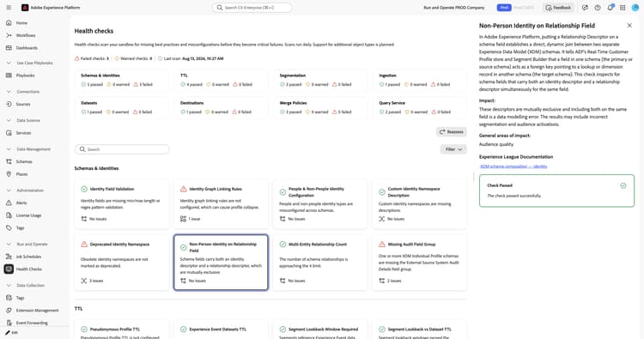Collapse the Data Collection section

point(9,285)
